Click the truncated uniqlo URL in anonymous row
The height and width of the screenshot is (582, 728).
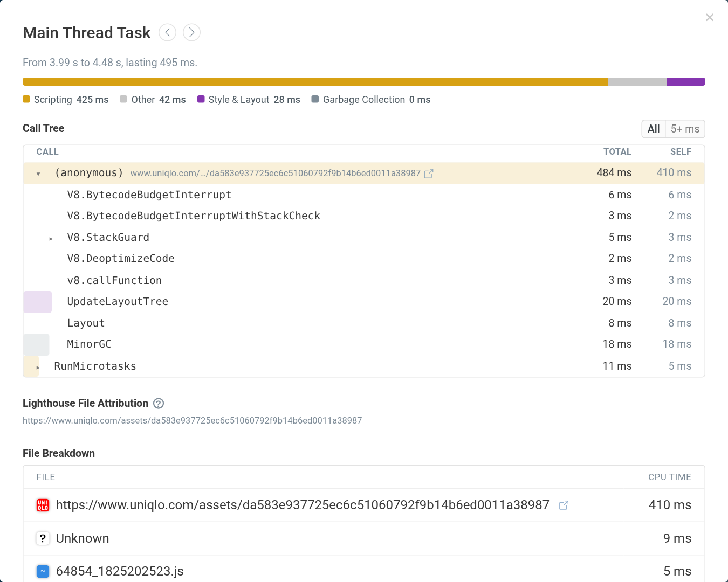pos(276,173)
